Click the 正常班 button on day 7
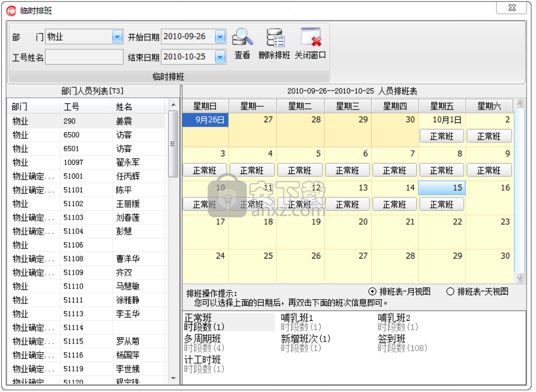The image size is (536, 392). click(x=395, y=170)
